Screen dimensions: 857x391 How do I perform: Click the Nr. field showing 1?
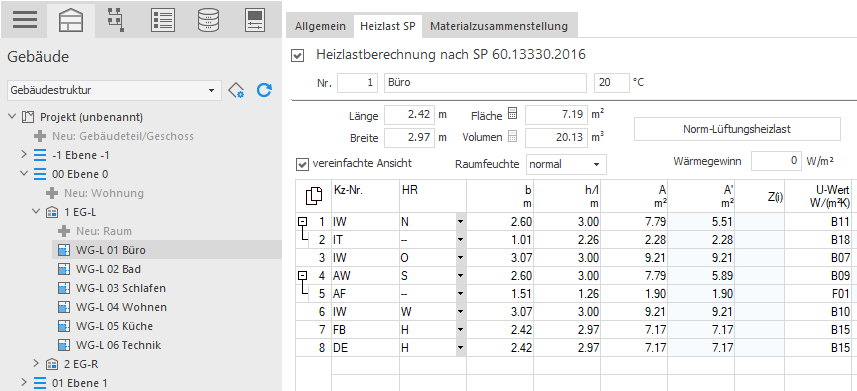pyautogui.click(x=357, y=83)
